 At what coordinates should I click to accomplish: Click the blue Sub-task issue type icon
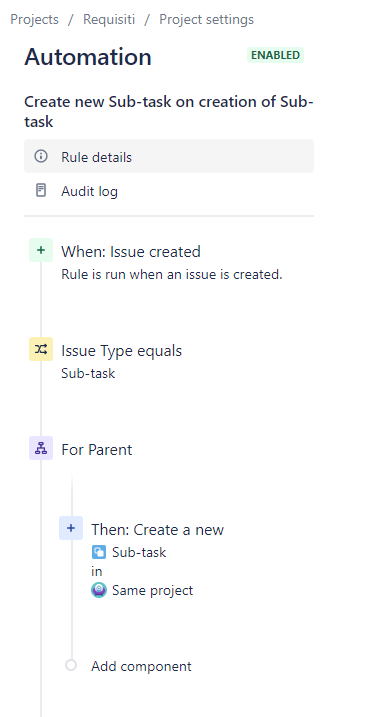pyautogui.click(x=99, y=552)
